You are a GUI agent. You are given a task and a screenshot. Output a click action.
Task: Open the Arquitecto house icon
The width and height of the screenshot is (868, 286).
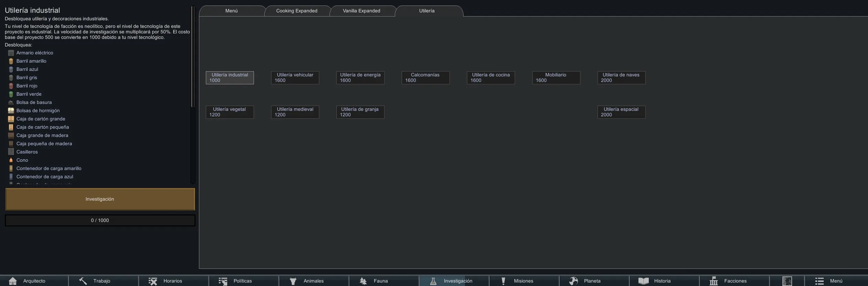(13, 281)
